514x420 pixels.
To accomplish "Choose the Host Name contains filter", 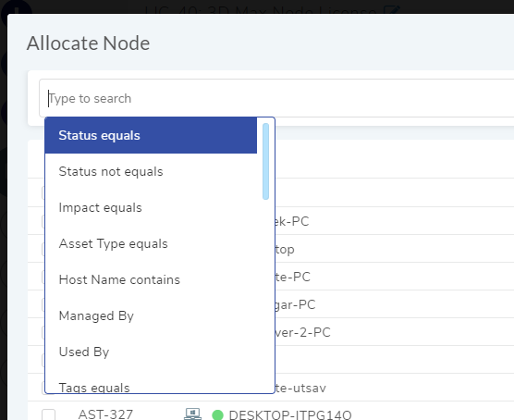I will 151,280.
